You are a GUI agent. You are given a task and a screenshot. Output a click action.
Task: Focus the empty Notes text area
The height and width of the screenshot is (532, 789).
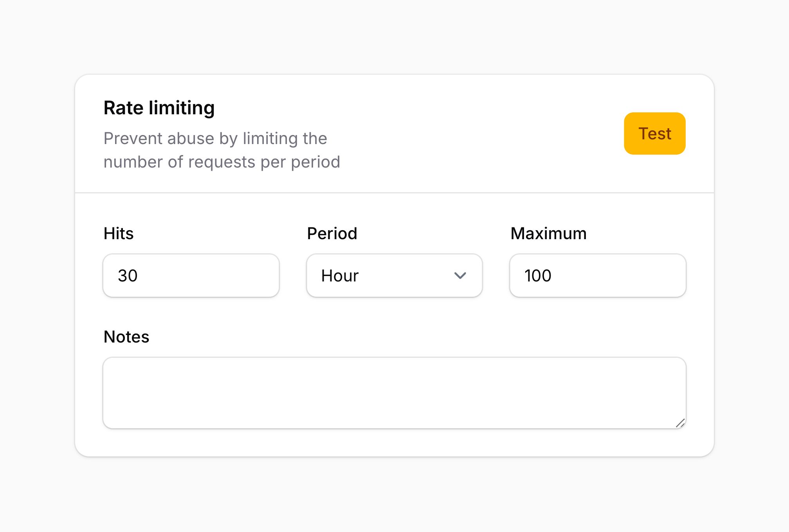tap(394, 391)
